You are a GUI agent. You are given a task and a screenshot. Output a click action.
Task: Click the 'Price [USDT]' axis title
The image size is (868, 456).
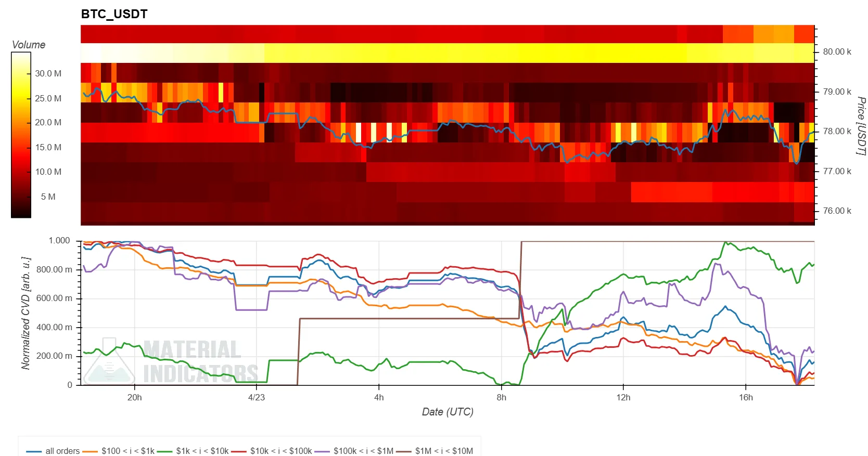pyautogui.click(x=861, y=126)
